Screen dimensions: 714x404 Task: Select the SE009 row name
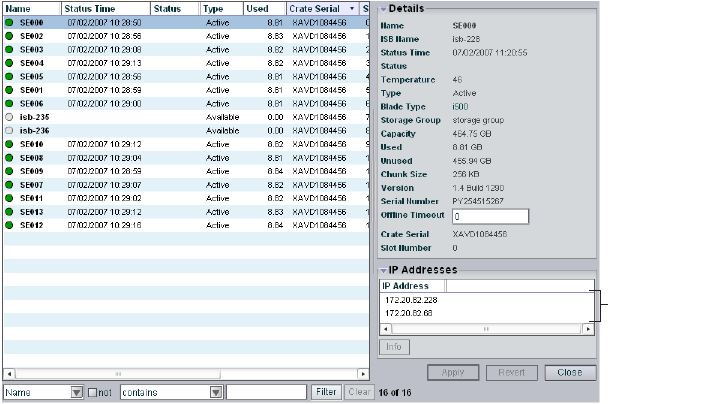[x=32, y=171]
